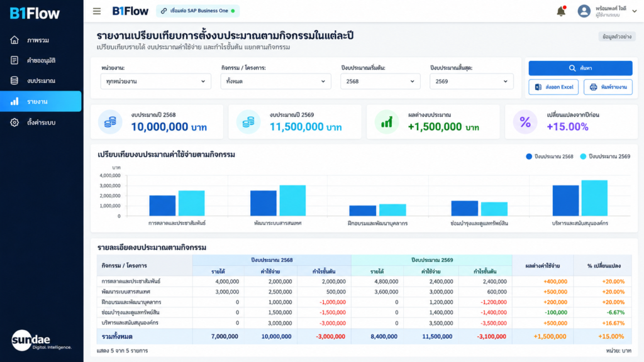The width and height of the screenshot is (644, 362).
Task: Click the ซ่อมบำรุงและดูแลทรัพย์สิน table row name
Action: coord(130,312)
